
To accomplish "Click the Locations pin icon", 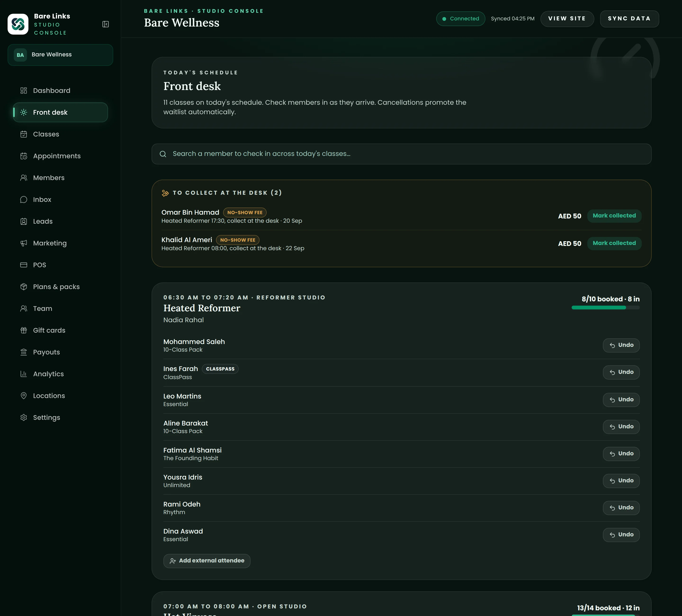I will click(24, 396).
